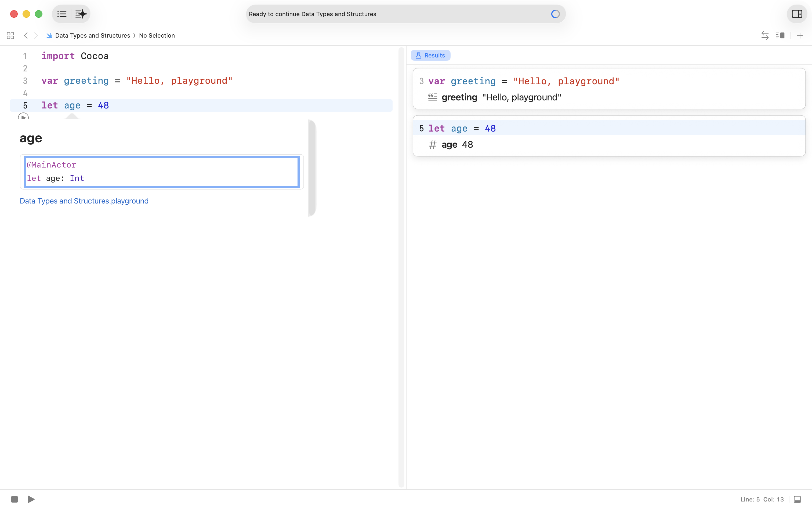This screenshot has width=812, height=509.
Task: Open the coding assistant sparkle icon
Action: [x=81, y=14]
